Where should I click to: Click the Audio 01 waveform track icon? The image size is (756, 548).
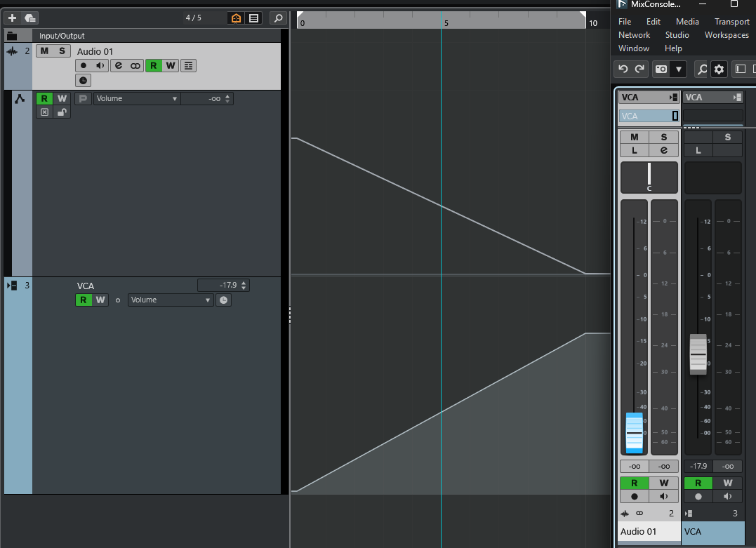coord(12,51)
